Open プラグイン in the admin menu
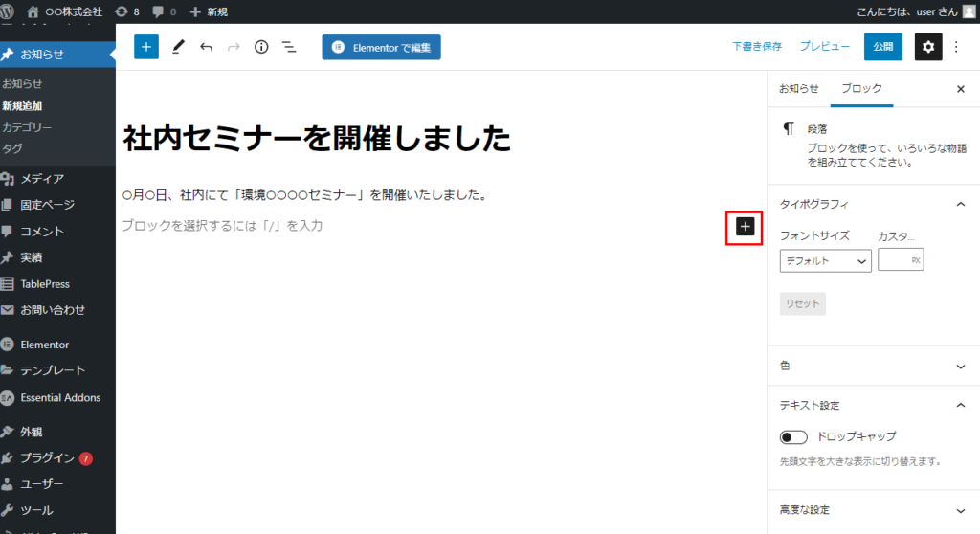Image resolution: width=980 pixels, height=534 pixels. pos(46,458)
